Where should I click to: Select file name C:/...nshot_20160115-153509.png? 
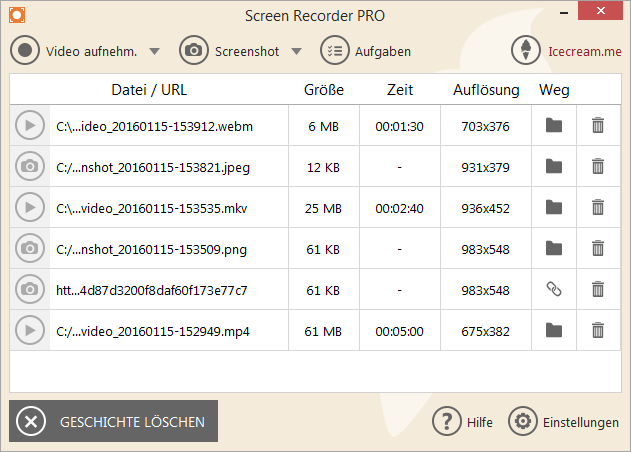point(151,250)
